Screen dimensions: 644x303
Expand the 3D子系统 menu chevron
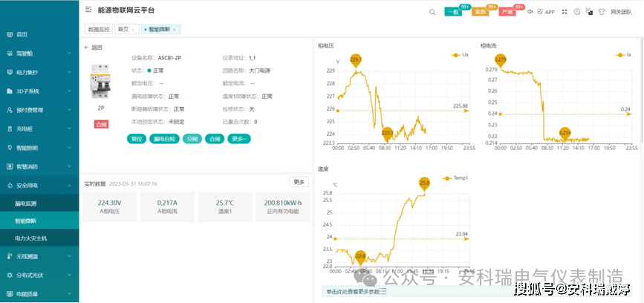(69, 91)
